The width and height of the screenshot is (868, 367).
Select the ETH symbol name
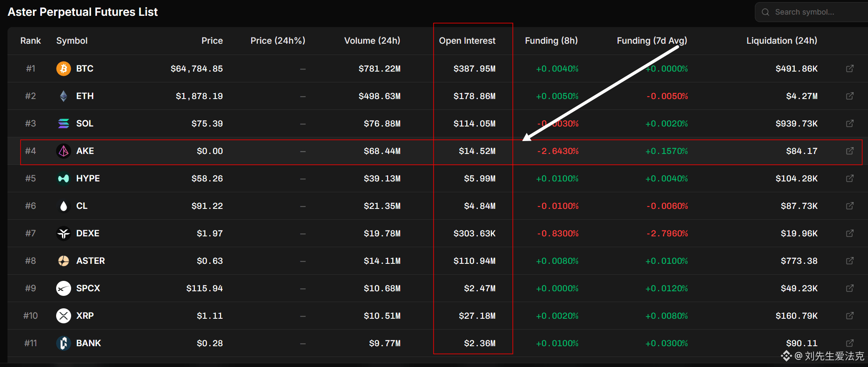click(x=85, y=96)
